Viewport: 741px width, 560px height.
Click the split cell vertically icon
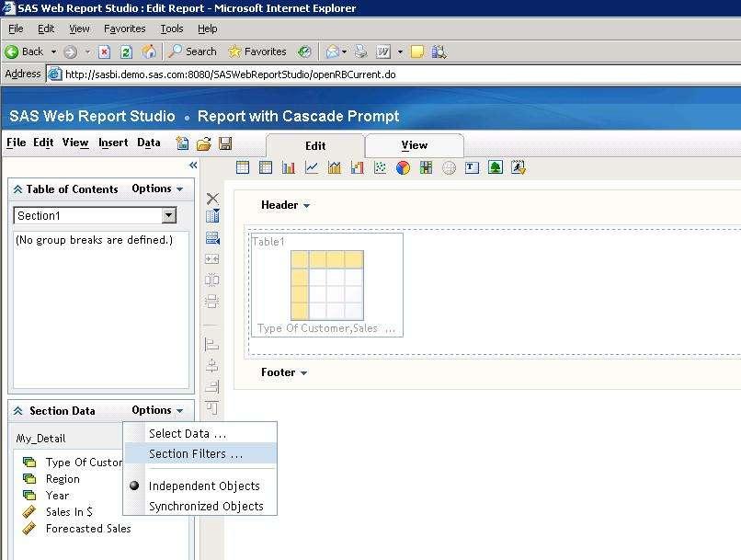click(x=211, y=280)
